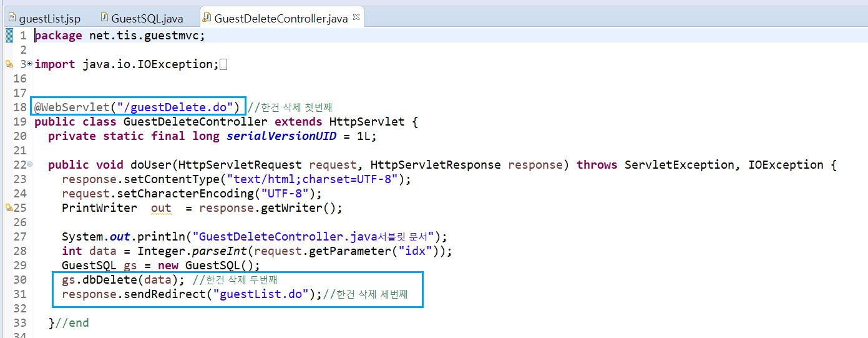The image size is (868, 338).
Task: Click the warning marker on line 25
Action: (9, 207)
